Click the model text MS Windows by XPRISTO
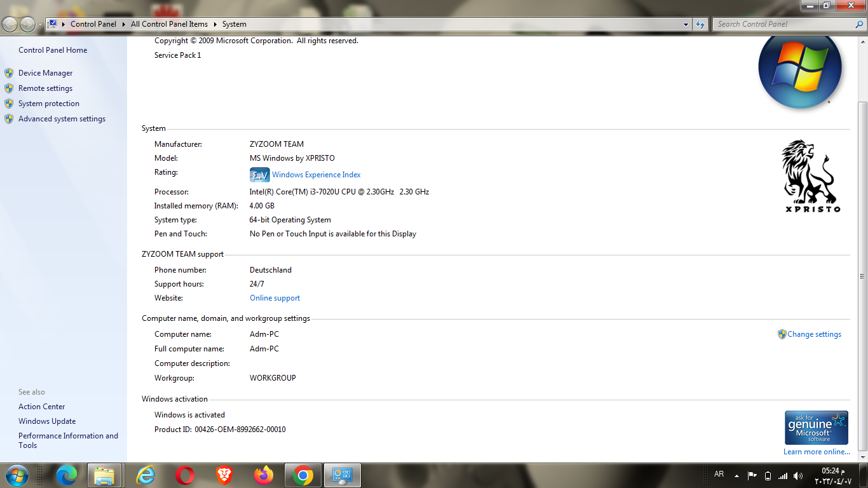This screenshot has width=868, height=488. (x=292, y=158)
